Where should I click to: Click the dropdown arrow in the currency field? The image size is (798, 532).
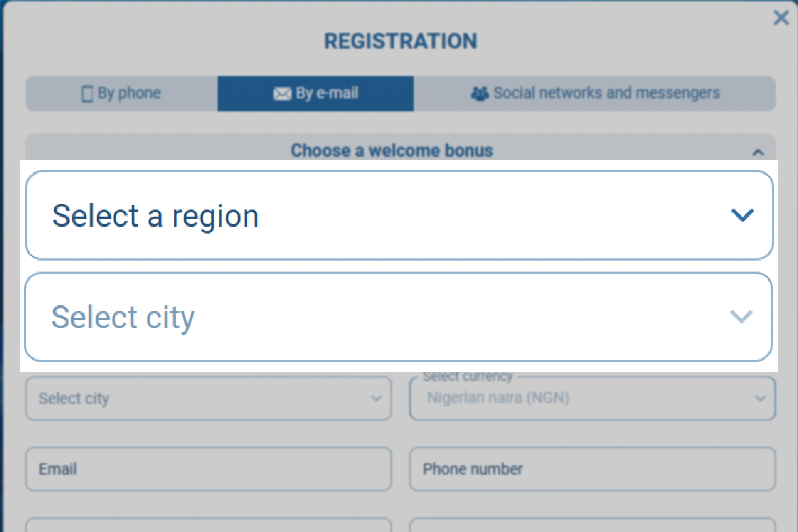tap(761, 398)
